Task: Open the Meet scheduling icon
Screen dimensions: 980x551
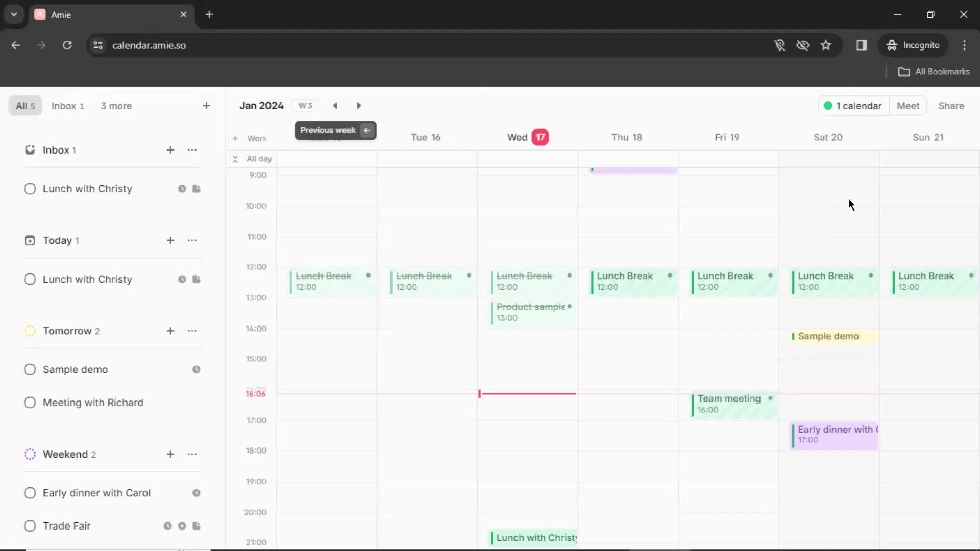Action: (x=908, y=106)
